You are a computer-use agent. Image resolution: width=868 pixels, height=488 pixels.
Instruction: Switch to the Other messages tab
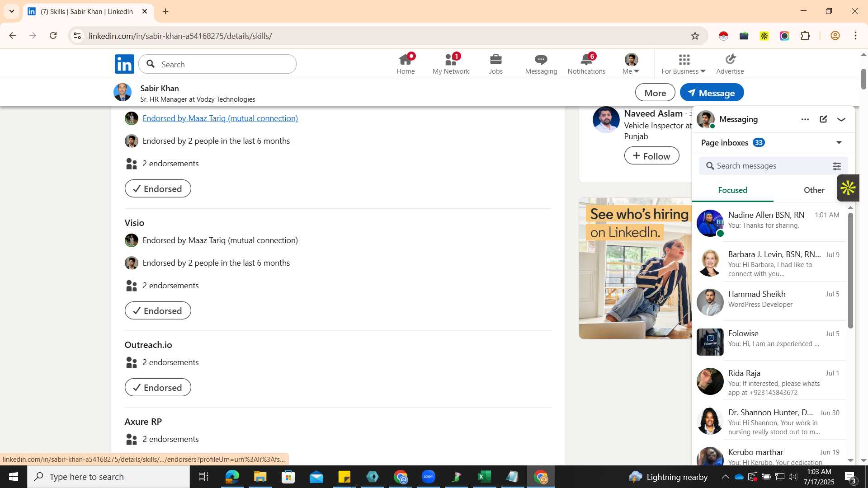tap(814, 190)
